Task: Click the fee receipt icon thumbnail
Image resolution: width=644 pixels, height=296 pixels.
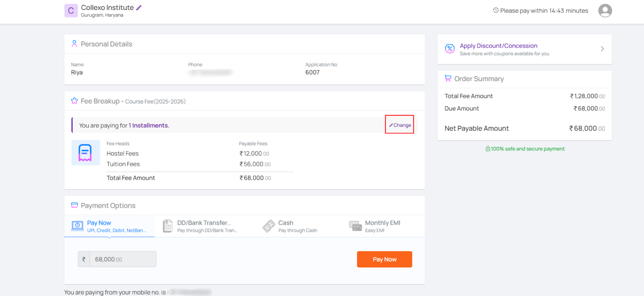Action: [x=85, y=153]
